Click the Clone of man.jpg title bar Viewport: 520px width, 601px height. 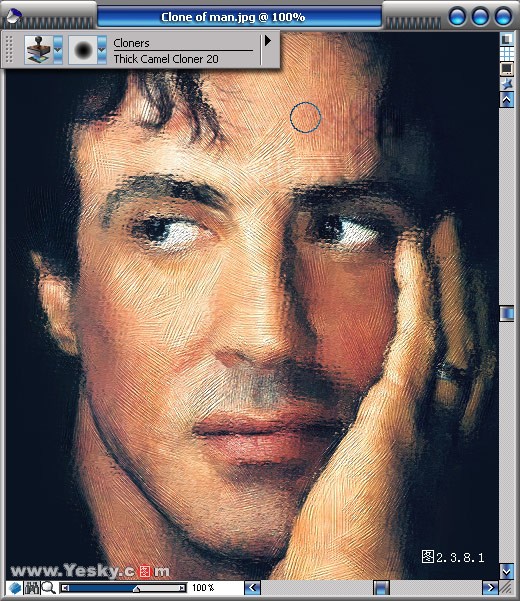tap(239, 17)
